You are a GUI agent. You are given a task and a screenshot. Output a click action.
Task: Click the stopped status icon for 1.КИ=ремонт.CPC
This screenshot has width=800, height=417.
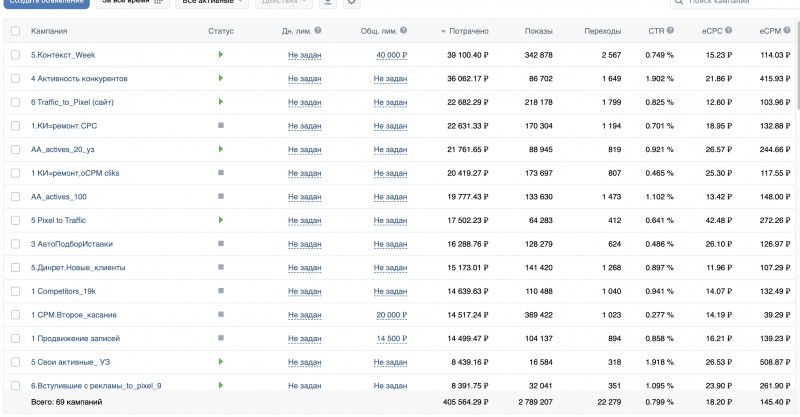(x=220, y=126)
